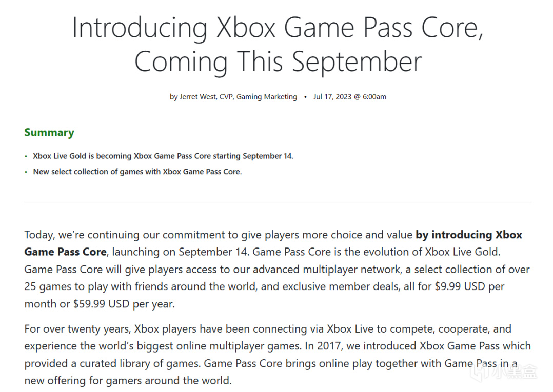Click the first green bullet marker
The height and width of the screenshot is (392, 553).
[x=26, y=156]
